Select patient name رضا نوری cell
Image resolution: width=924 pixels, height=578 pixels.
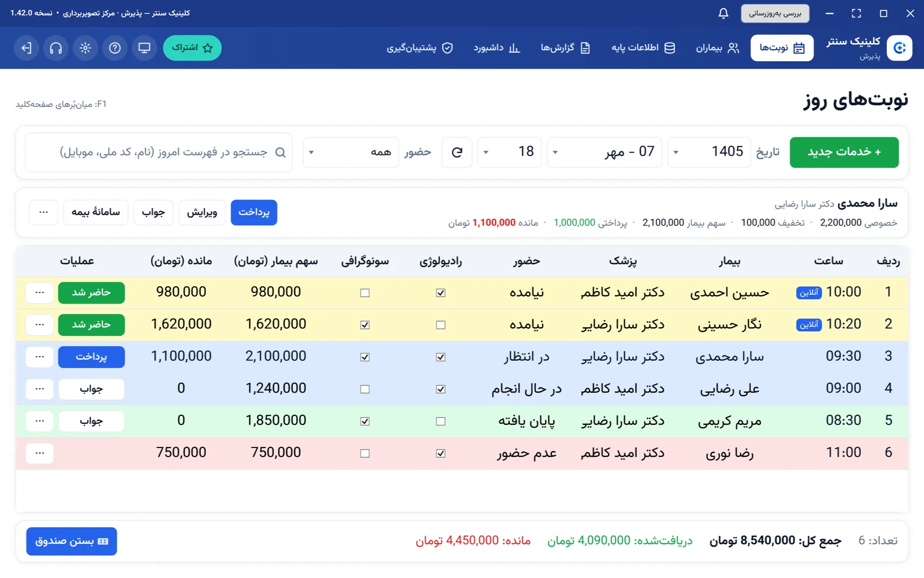[x=729, y=453]
